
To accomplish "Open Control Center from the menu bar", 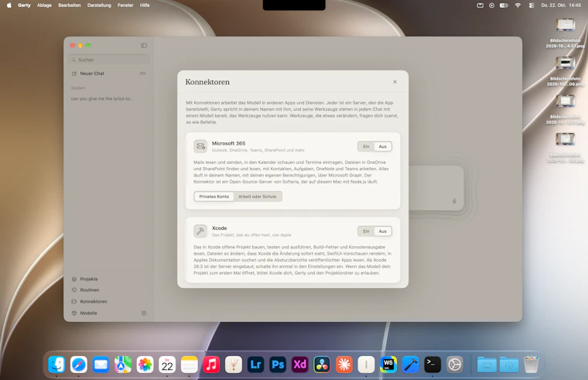I will point(532,5).
